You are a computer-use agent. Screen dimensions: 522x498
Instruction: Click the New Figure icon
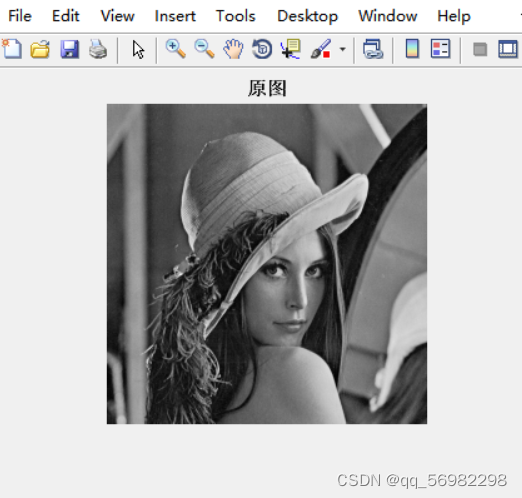pos(12,49)
